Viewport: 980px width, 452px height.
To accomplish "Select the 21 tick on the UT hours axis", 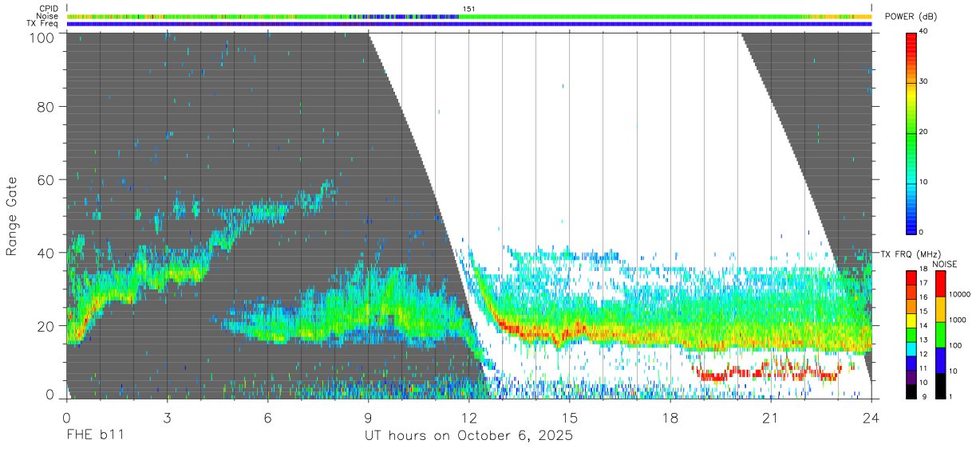I will click(770, 417).
